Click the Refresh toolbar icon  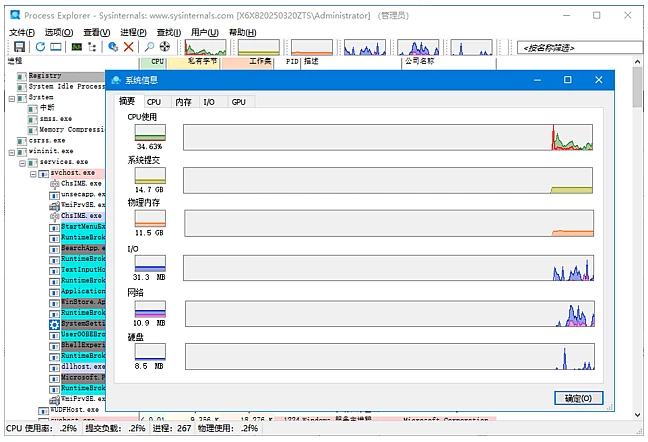click(x=41, y=47)
